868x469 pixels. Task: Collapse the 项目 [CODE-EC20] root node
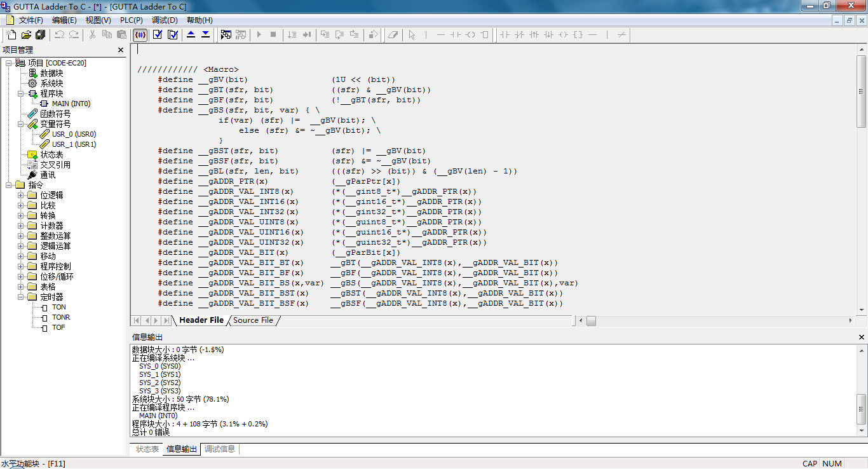click(9, 63)
